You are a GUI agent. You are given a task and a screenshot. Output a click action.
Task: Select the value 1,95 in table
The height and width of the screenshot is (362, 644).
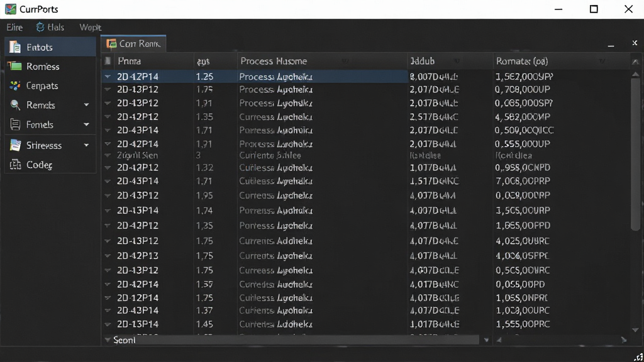(204, 196)
